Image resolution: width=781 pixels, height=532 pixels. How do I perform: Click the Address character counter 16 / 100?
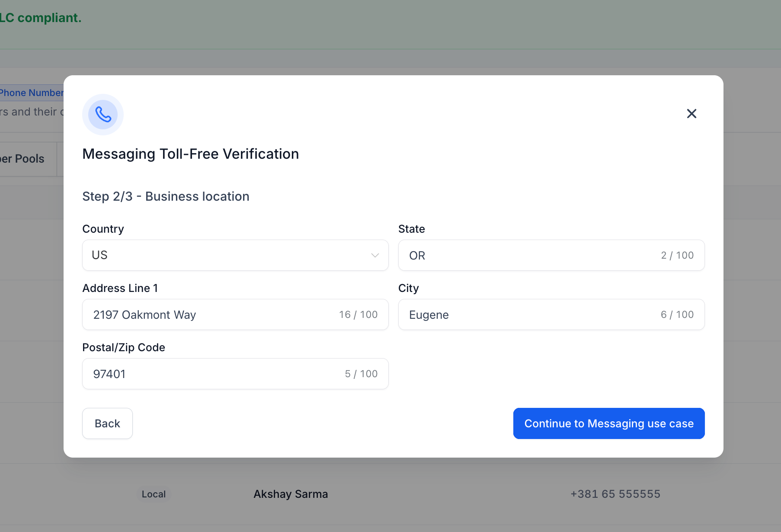point(358,314)
